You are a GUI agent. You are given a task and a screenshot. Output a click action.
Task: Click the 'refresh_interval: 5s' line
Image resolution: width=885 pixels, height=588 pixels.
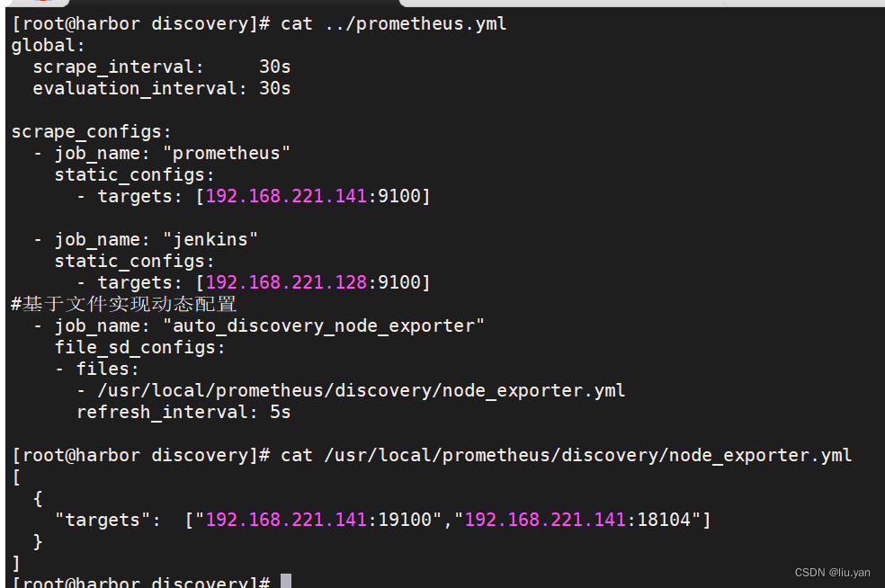[183, 413]
